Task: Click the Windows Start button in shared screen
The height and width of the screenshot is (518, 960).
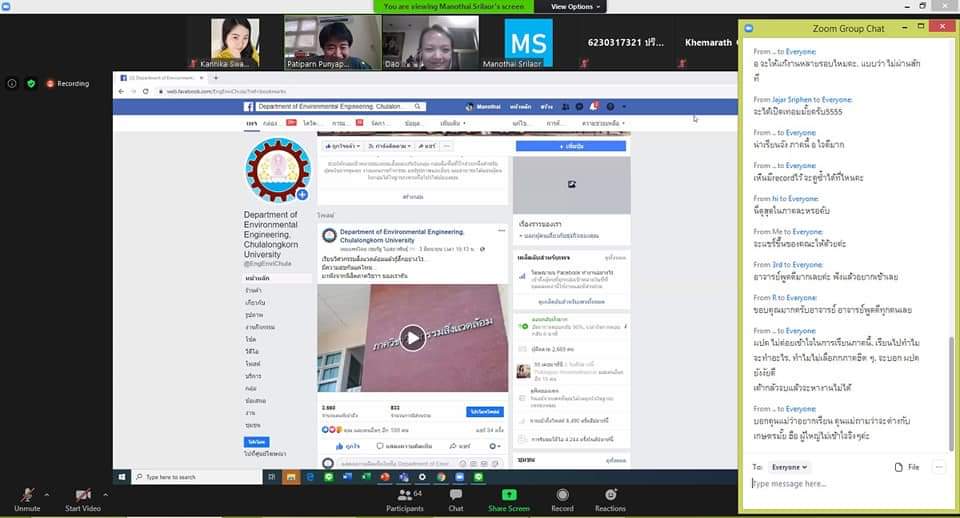Action: 122,477
